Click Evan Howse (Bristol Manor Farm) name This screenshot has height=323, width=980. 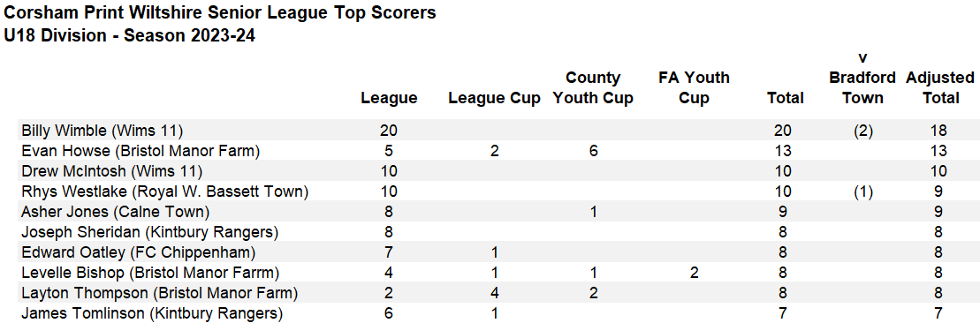(141, 151)
